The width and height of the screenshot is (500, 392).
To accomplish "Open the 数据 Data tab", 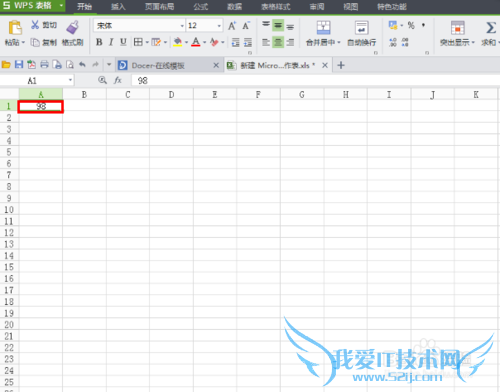I will tap(235, 7).
